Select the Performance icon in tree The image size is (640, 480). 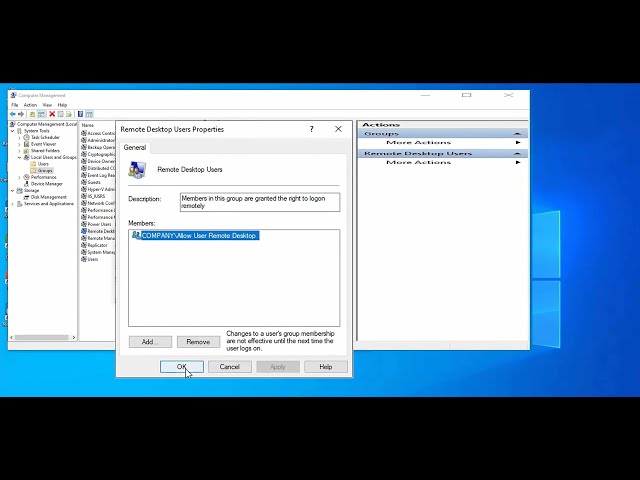27,177
